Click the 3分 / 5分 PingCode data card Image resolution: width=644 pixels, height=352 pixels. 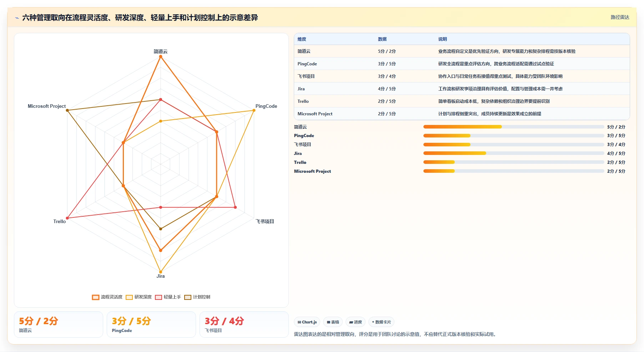(151, 325)
